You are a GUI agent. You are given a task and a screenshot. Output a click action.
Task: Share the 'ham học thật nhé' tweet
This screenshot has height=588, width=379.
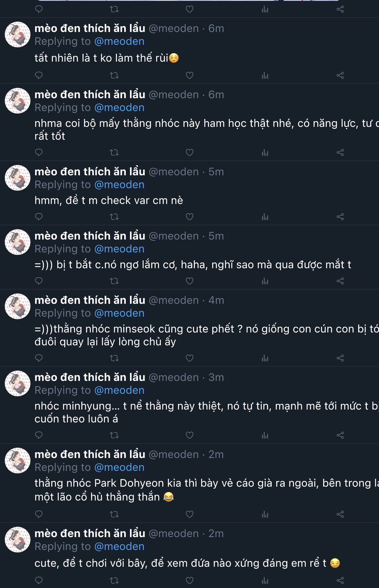coord(340,153)
